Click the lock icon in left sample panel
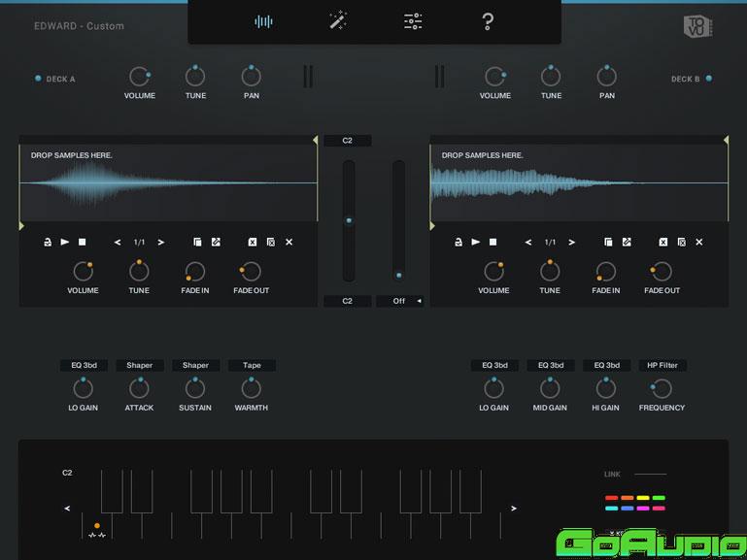The width and height of the screenshot is (747, 560). 47,242
